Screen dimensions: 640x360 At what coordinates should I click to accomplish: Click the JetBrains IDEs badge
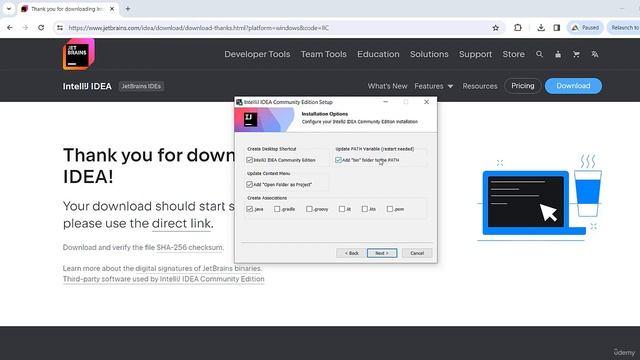(141, 86)
